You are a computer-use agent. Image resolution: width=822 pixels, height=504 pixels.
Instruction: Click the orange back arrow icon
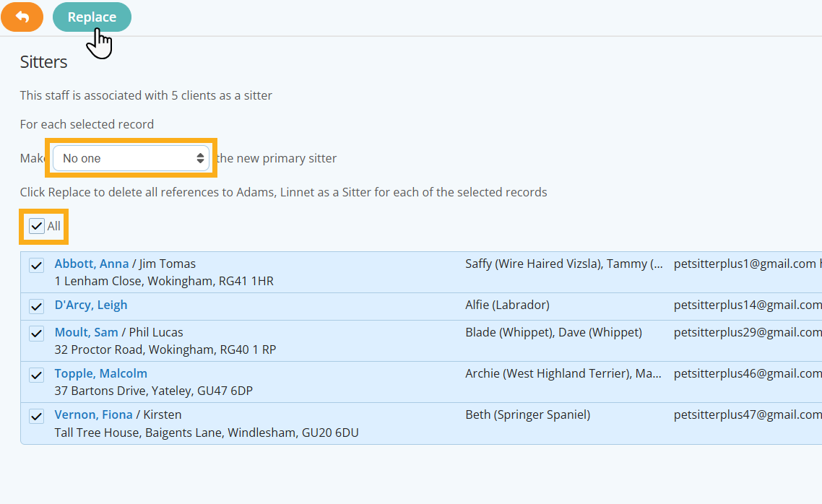click(x=22, y=17)
